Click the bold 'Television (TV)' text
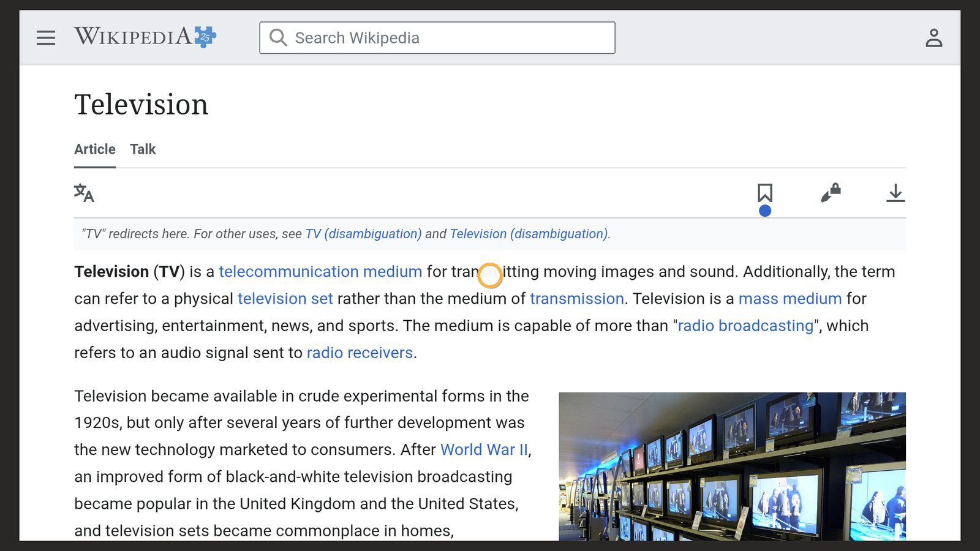Viewport: 980px width, 551px height. [129, 272]
